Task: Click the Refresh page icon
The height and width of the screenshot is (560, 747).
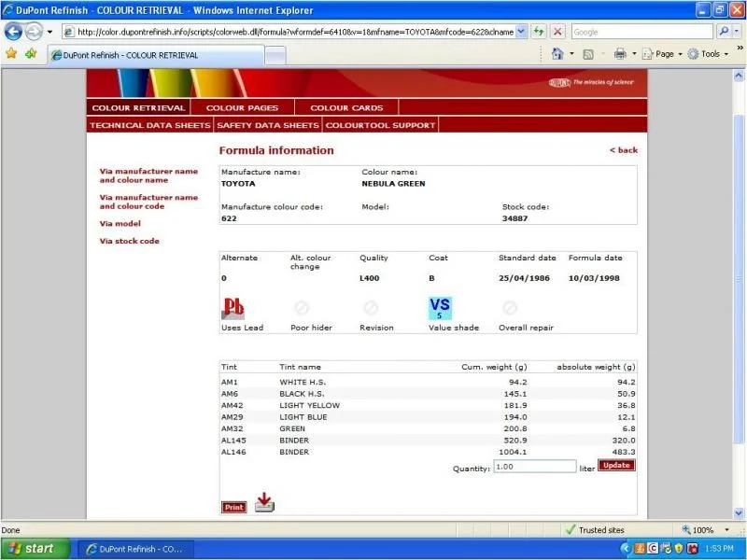Action: coord(540,31)
